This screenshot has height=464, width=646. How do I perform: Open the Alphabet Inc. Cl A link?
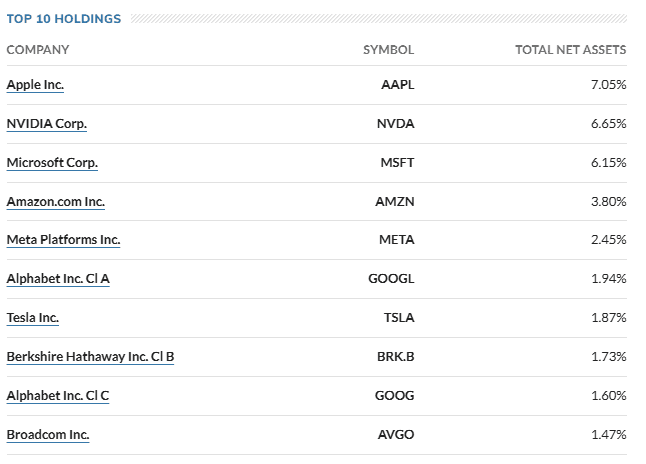click(x=58, y=279)
